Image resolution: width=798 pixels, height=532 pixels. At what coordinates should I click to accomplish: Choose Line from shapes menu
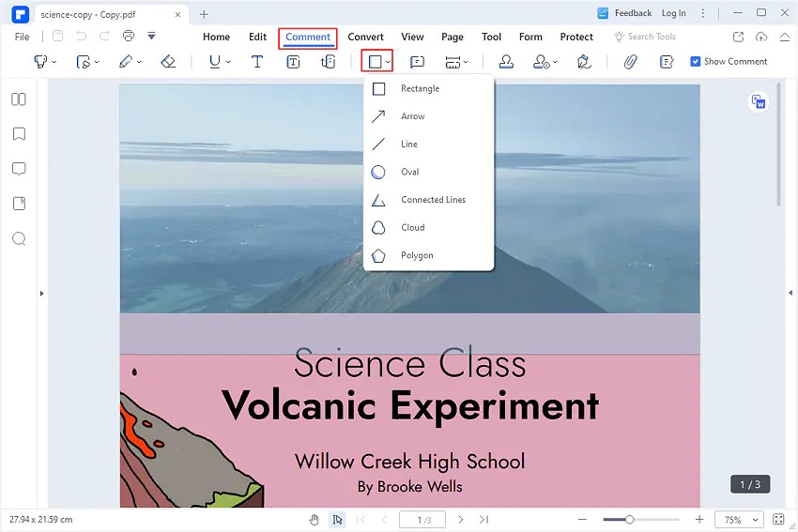pos(428,144)
